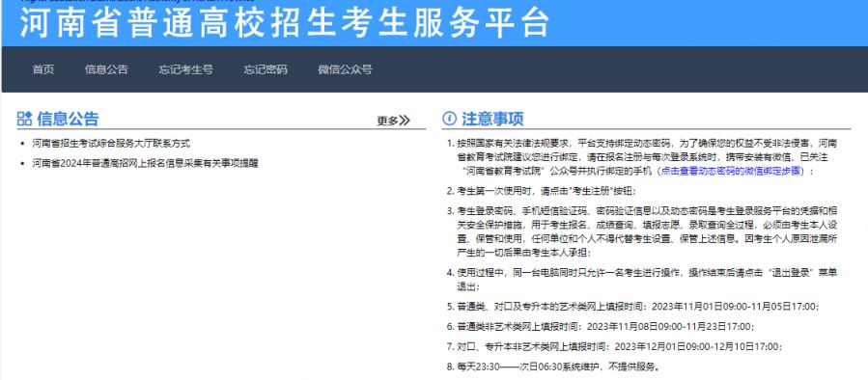
Task: Click the 注意事项 info circle icon
Action: [449, 119]
